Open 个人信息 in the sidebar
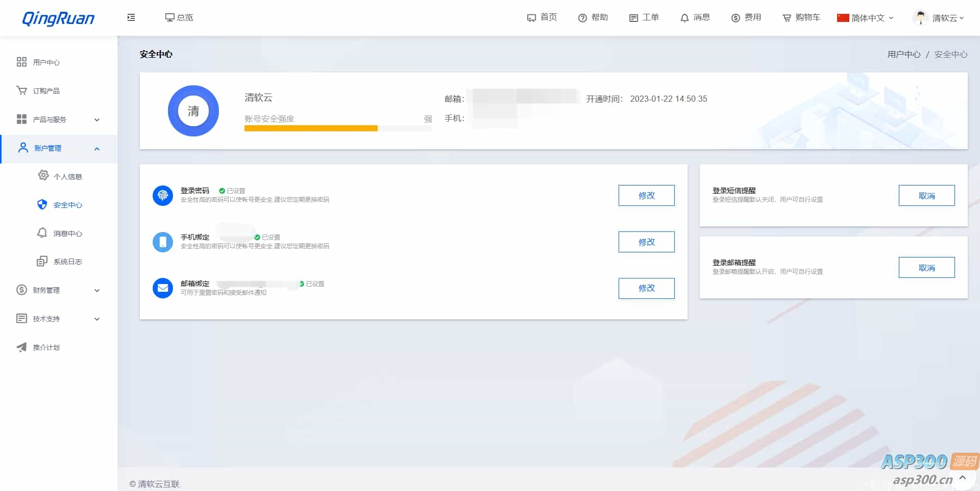980x491 pixels. tap(67, 177)
